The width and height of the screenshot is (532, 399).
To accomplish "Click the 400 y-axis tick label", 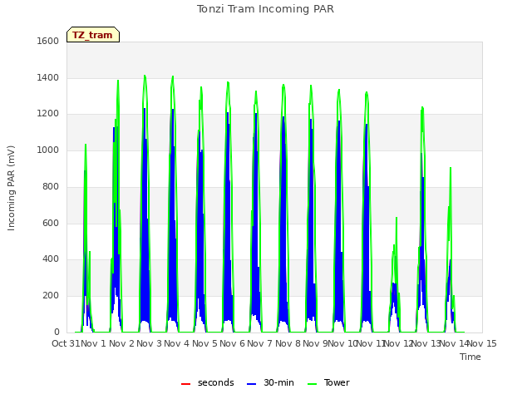I will (x=51, y=259).
